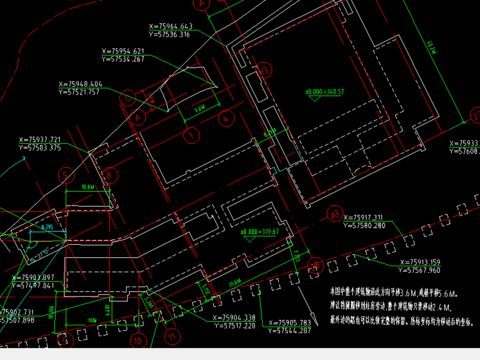Pick the red A3 axis bubble
The image size is (480, 360).
click(x=335, y=214)
